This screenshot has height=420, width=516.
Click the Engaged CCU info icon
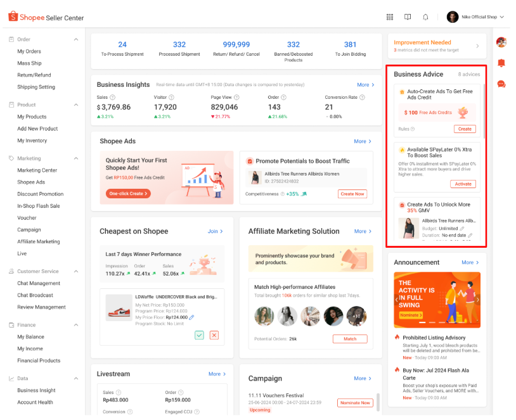tap(197, 412)
